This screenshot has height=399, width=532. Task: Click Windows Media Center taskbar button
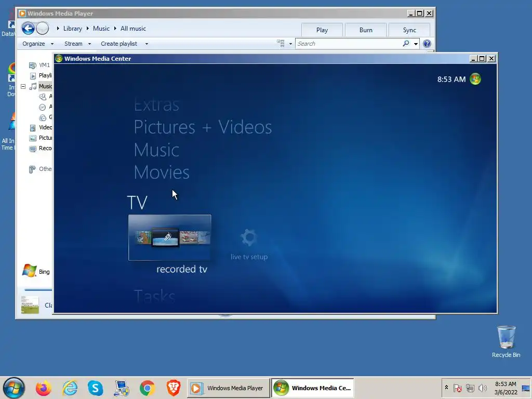tap(312, 388)
